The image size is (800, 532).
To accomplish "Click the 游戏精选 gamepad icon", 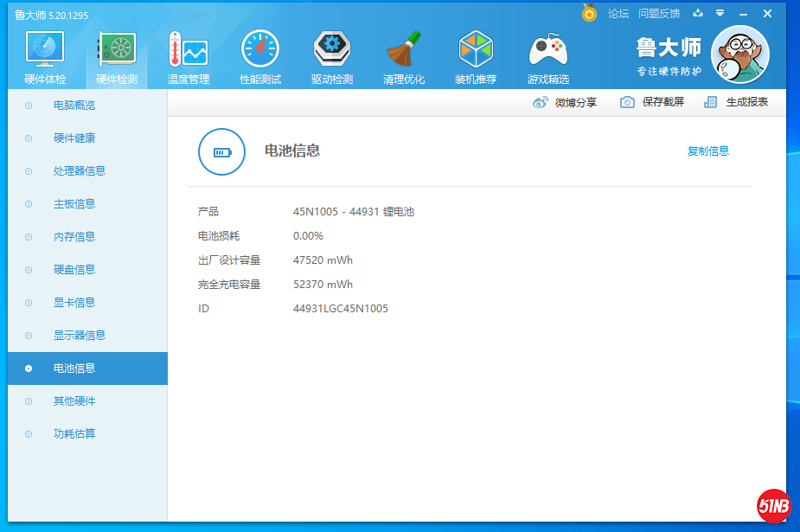I will click(x=547, y=50).
